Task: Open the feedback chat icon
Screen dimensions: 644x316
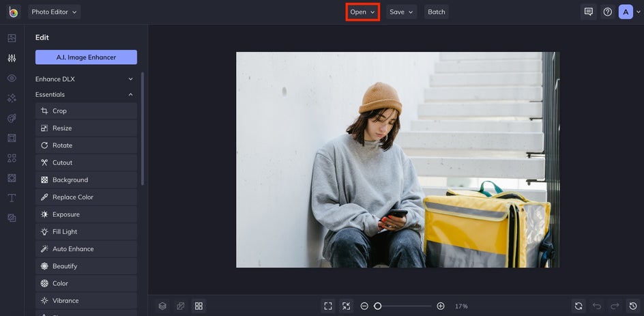Action: (589, 12)
